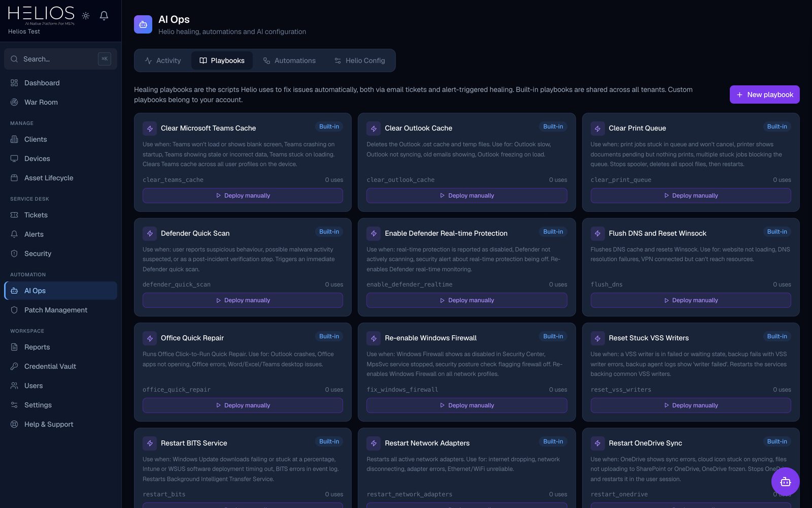Click the Patch Management shield icon

[x=14, y=310]
